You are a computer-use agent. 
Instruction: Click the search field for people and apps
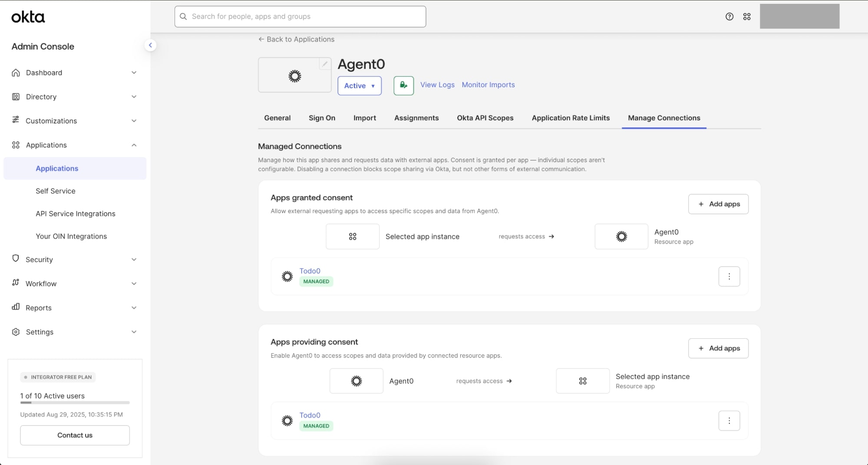300,16
